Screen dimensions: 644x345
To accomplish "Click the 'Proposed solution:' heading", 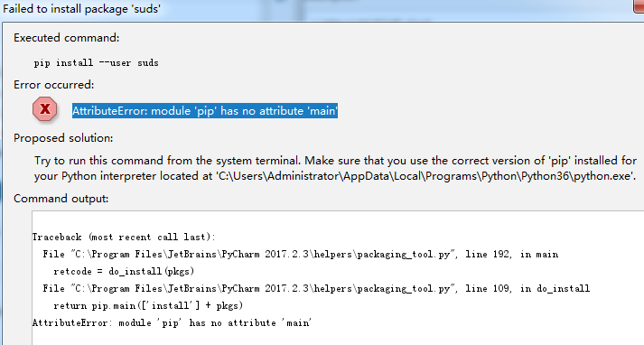I will [63, 138].
